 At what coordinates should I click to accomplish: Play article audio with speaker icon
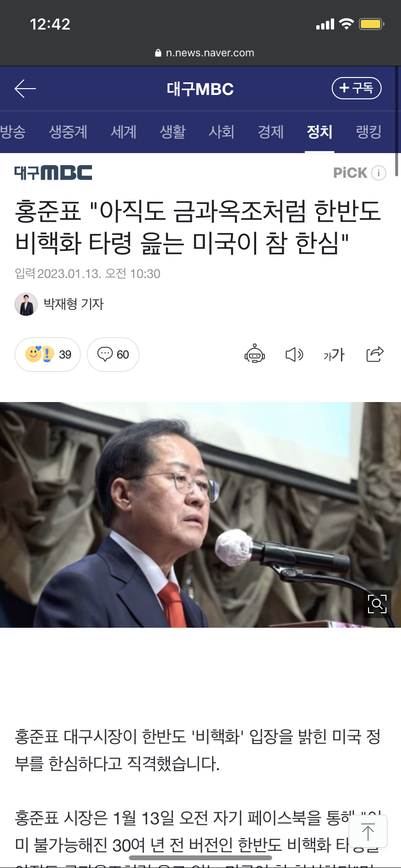[x=294, y=355]
